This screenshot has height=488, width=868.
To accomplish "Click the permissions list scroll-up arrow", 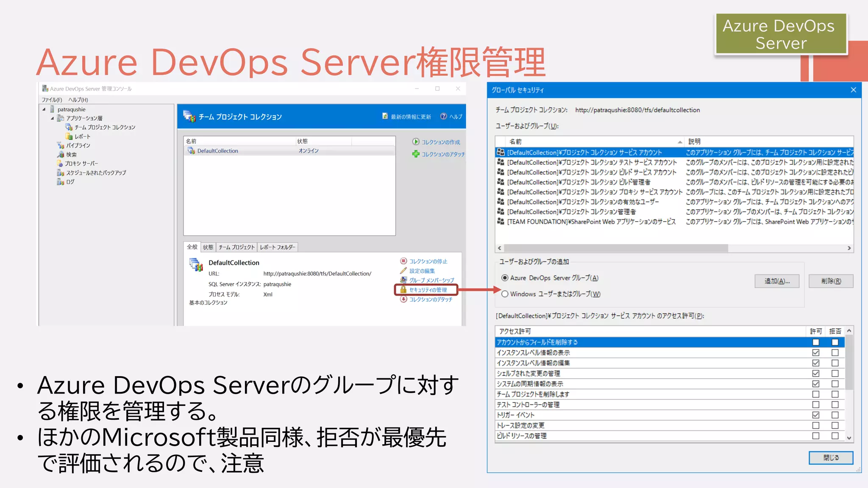I will pos(849,330).
